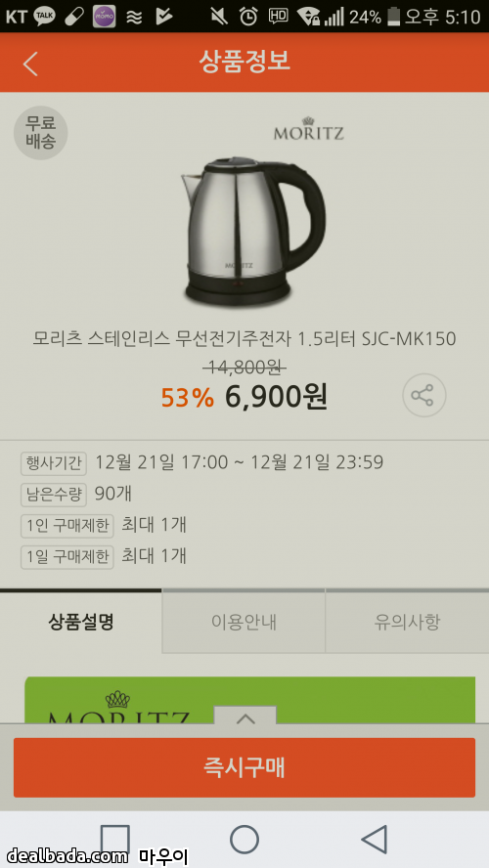Tap the product title text SJC-MK150
Screen dimensions: 489x868
coord(244,338)
